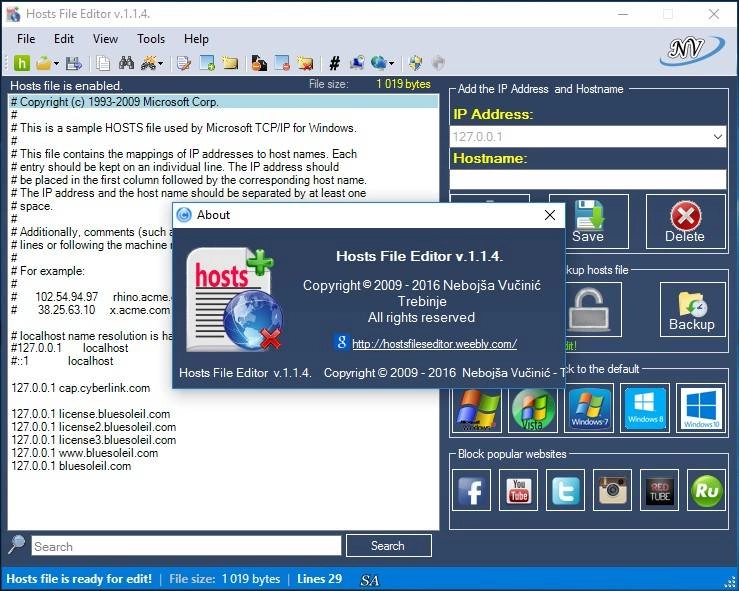Click the Search text field at bottom
The height and width of the screenshot is (591, 739).
tap(186, 546)
